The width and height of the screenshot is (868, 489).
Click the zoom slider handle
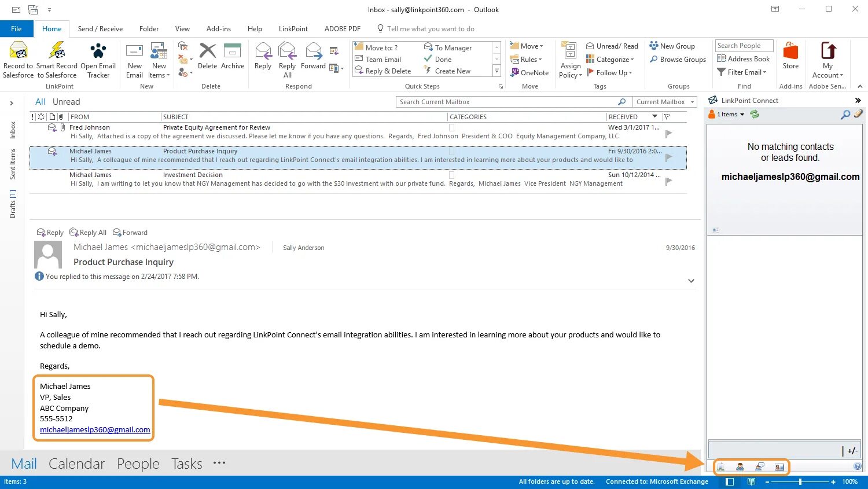(800, 481)
